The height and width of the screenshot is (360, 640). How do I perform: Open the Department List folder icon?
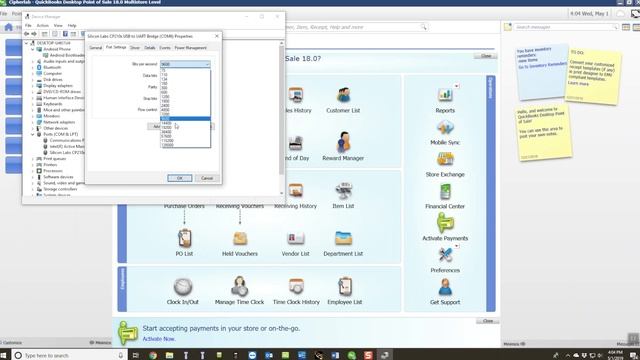click(343, 238)
